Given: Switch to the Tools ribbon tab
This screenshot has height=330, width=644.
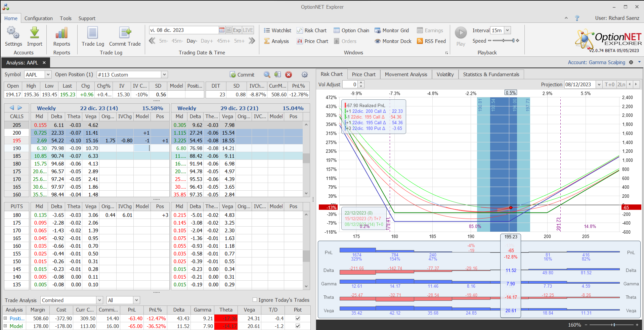Looking at the screenshot, I should 66,18.
